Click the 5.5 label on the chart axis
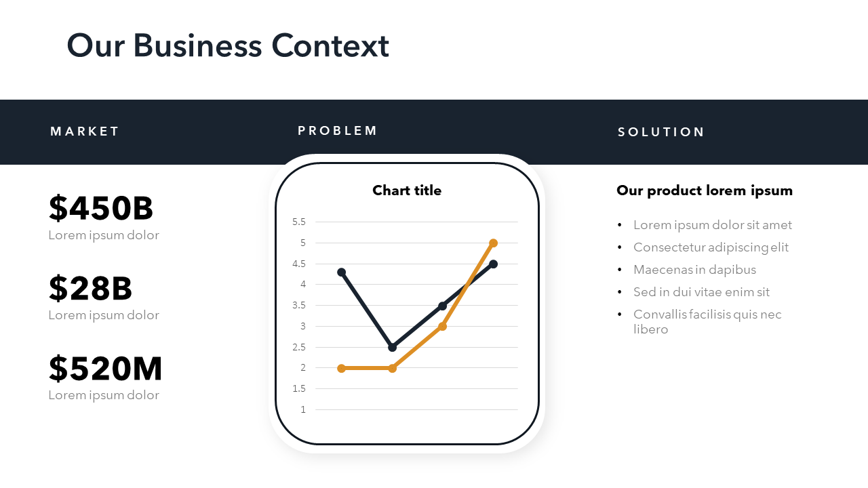The width and height of the screenshot is (868, 488). pyautogui.click(x=299, y=222)
